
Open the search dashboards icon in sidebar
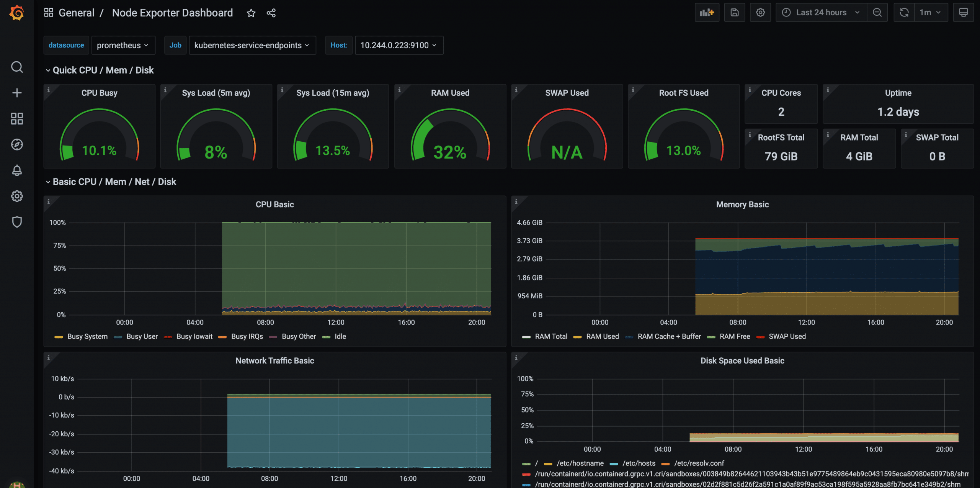point(17,67)
